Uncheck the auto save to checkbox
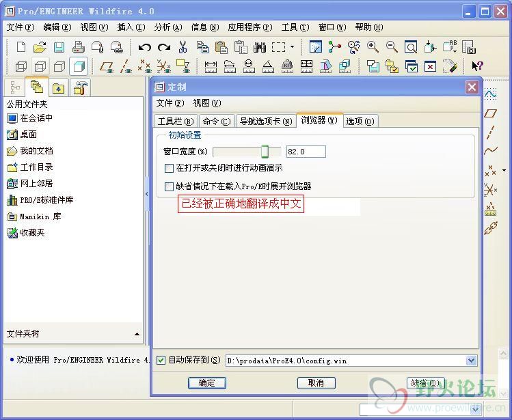Image resolution: width=512 pixels, height=420 pixels. click(161, 361)
